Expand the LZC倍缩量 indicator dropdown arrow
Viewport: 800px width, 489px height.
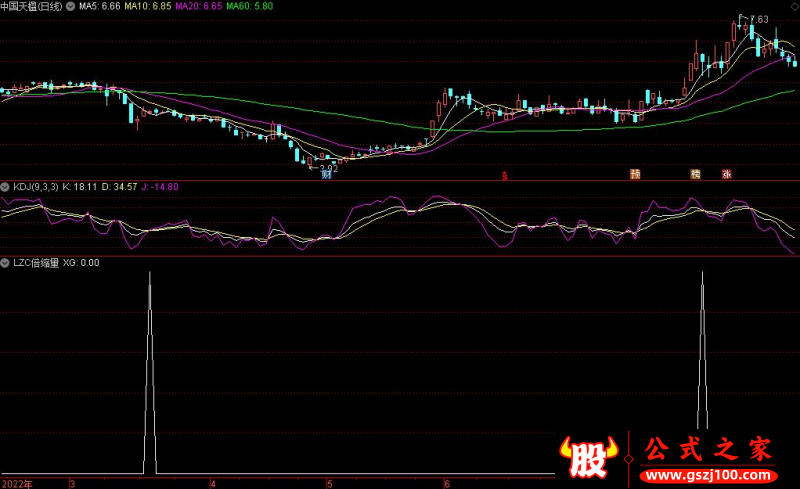(x=5, y=263)
